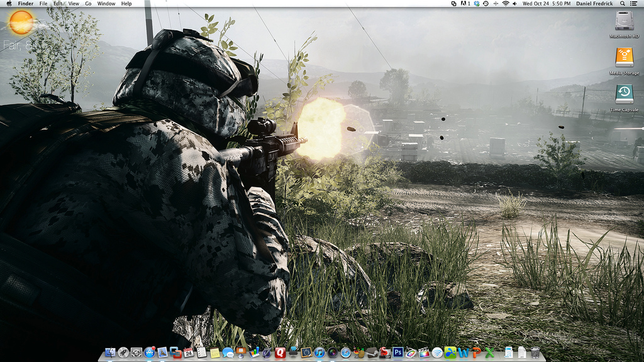The height and width of the screenshot is (362, 644).
Task: Open Daniel Fredrick user menu
Action: point(594,3)
